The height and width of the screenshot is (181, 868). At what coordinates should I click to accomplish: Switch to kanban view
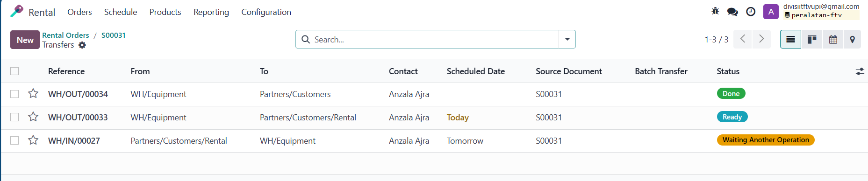tap(812, 39)
